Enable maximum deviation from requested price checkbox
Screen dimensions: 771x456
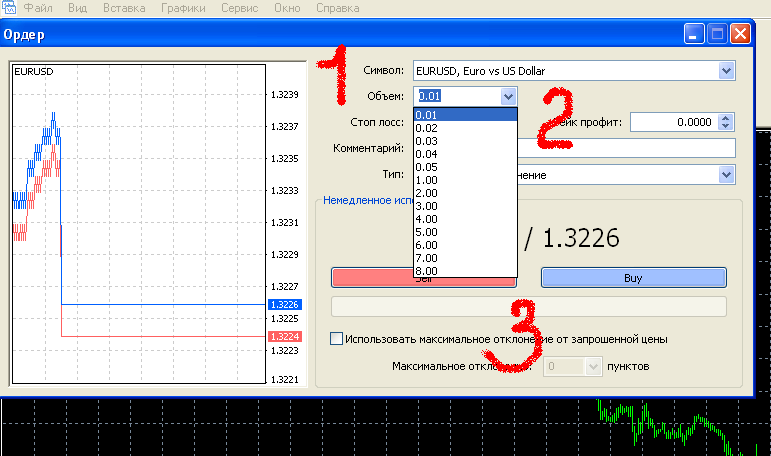[x=336, y=339]
